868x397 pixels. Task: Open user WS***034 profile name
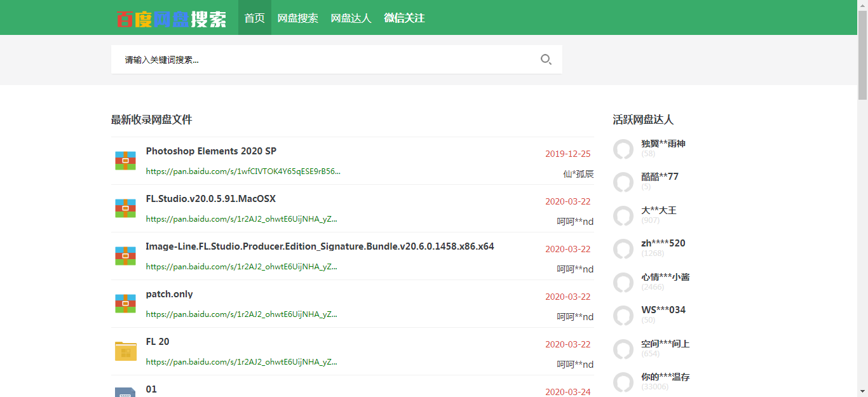point(663,310)
